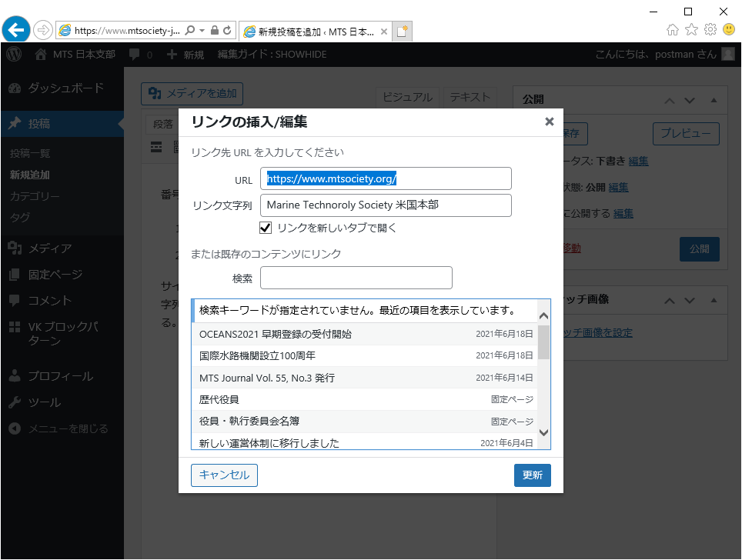Image resolution: width=742 pixels, height=560 pixels.
Task: Open the IE favorites star icon
Action: tap(691, 29)
